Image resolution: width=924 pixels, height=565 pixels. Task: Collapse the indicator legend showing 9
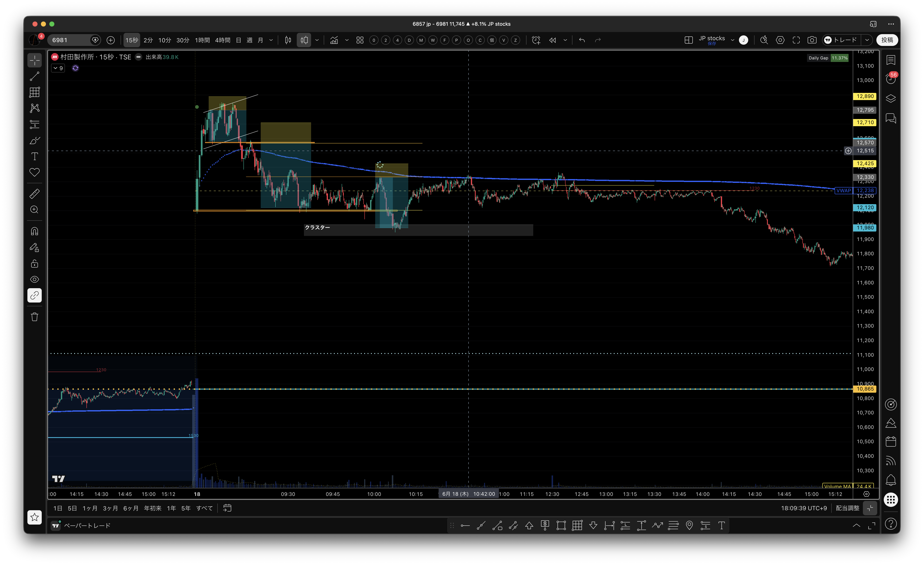tap(58, 68)
